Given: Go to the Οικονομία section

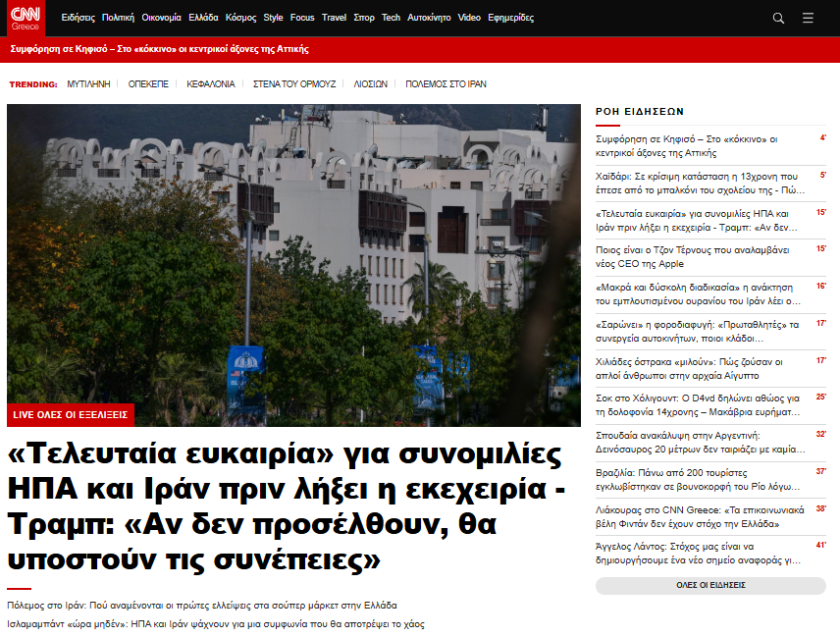Looking at the screenshot, I should click(x=161, y=18).
